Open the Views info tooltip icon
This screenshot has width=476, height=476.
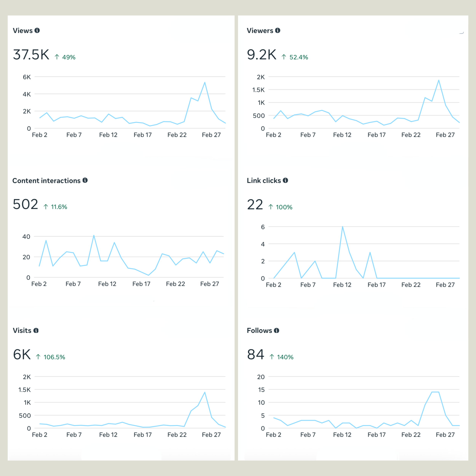point(38,30)
